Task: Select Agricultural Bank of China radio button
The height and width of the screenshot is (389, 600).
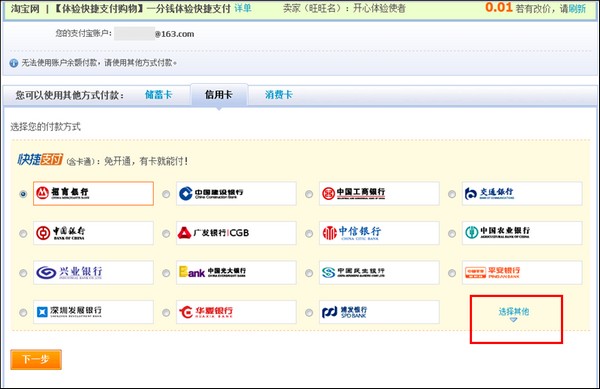Action: [x=452, y=233]
